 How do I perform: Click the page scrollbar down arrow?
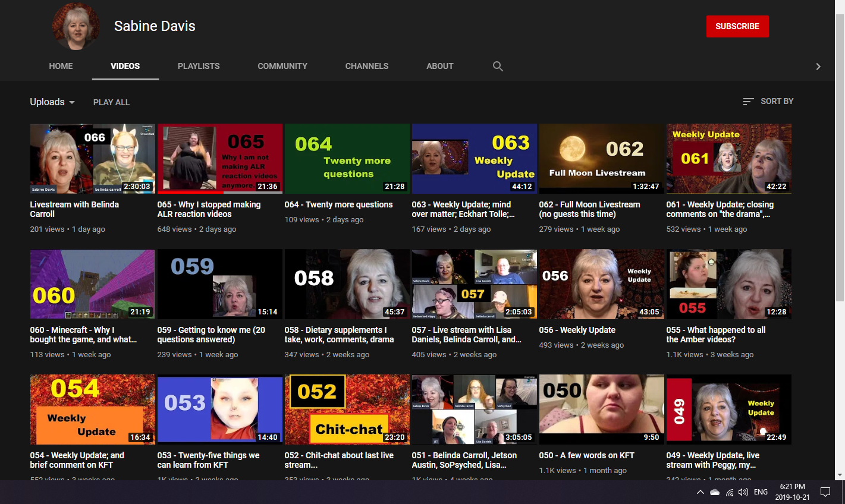point(840,475)
